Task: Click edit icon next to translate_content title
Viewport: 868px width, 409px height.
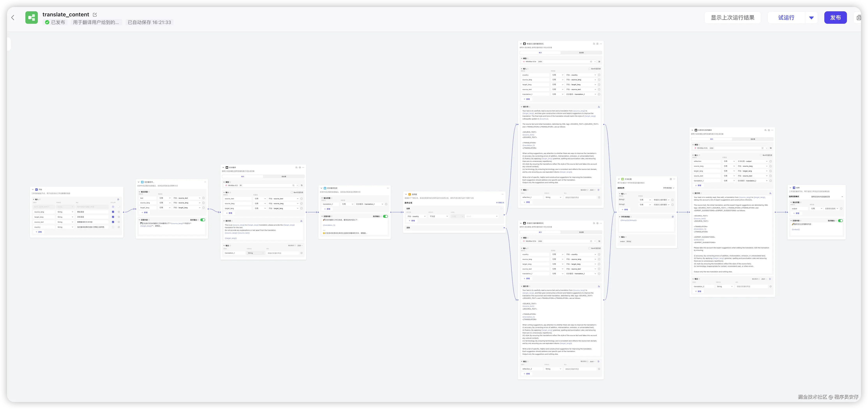Action: click(95, 14)
